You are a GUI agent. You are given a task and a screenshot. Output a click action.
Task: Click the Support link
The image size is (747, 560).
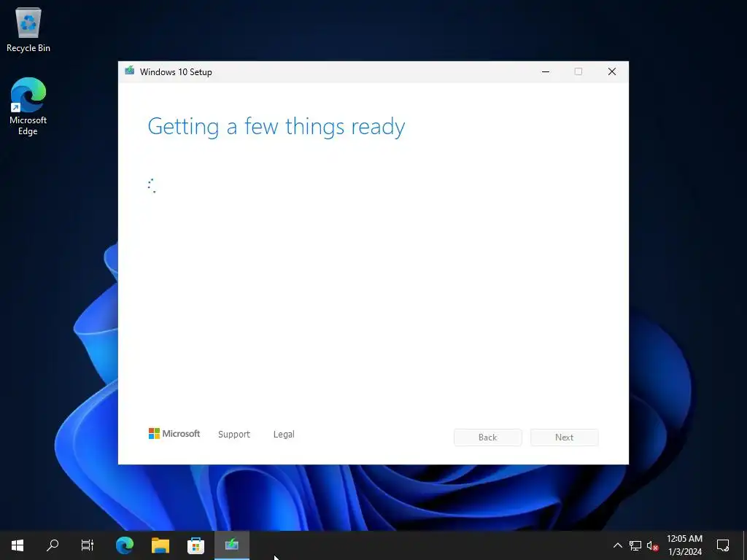point(234,435)
